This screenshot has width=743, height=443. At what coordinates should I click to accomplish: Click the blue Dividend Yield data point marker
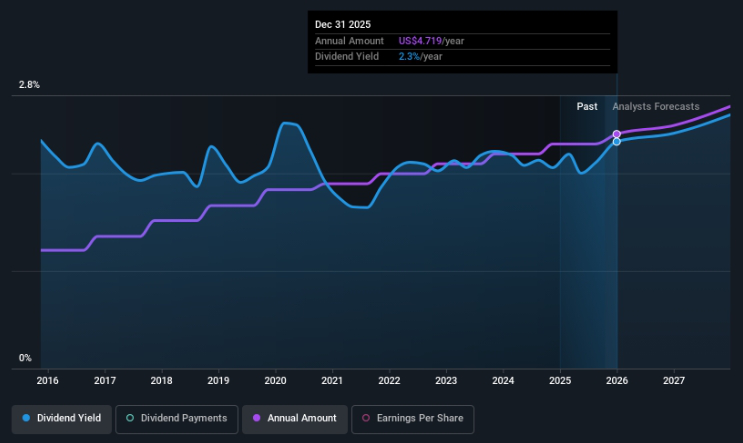(617, 142)
